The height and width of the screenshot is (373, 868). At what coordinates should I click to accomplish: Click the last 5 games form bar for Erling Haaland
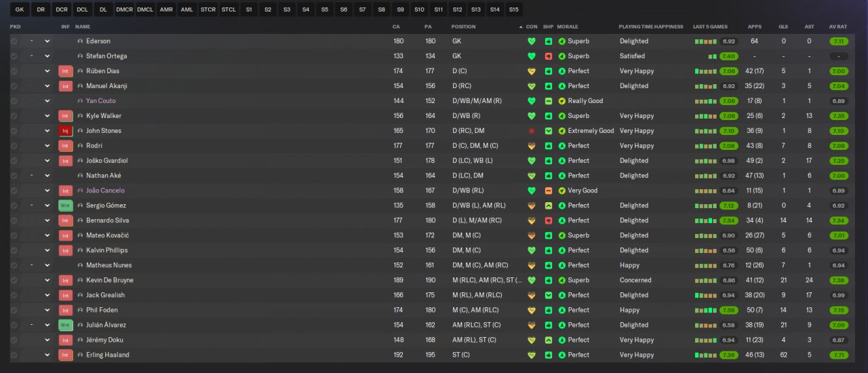tap(705, 355)
